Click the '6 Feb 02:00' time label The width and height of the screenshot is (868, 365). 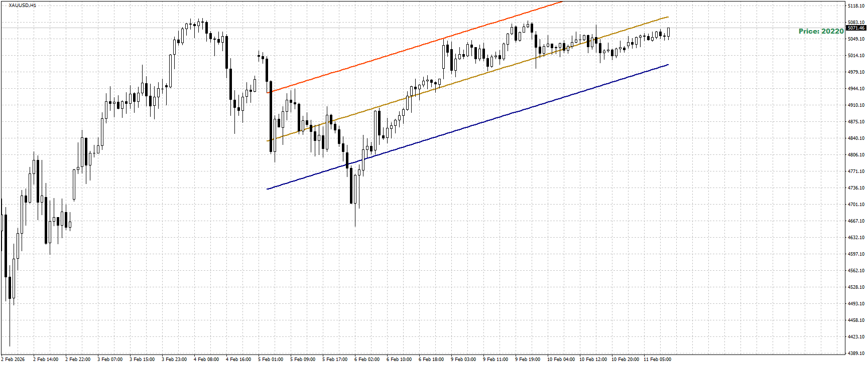click(x=367, y=359)
